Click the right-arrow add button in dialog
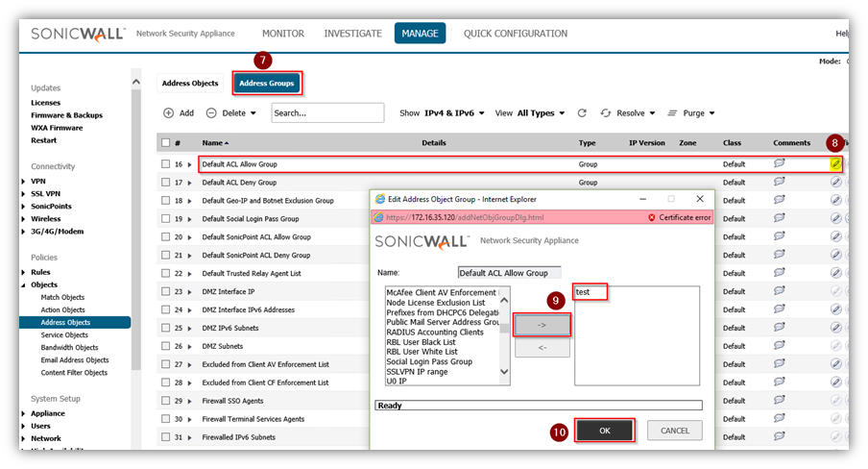 tap(542, 326)
